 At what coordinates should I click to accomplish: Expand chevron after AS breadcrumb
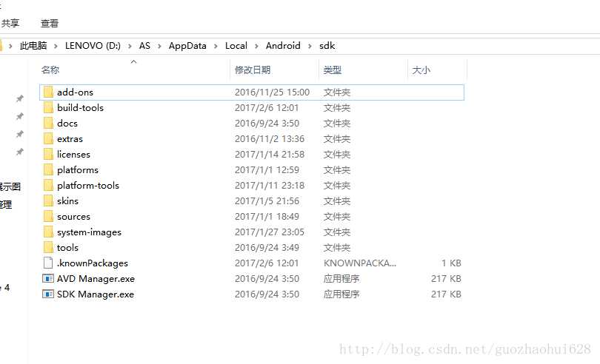point(159,47)
